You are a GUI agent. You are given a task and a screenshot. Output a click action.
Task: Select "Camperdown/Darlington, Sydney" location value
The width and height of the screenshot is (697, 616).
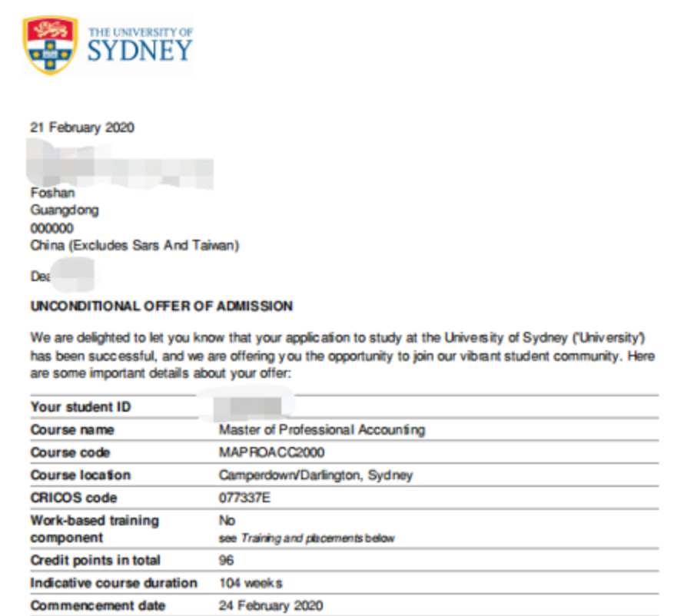click(316, 475)
